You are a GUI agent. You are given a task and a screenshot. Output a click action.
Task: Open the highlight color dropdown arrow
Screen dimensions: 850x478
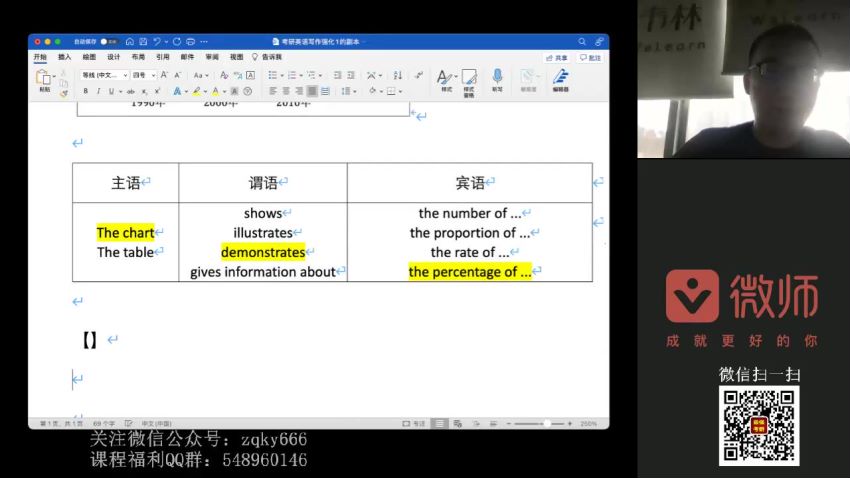point(205,92)
